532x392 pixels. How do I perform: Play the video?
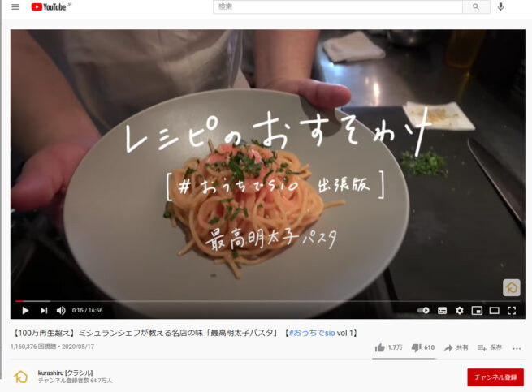pos(25,310)
